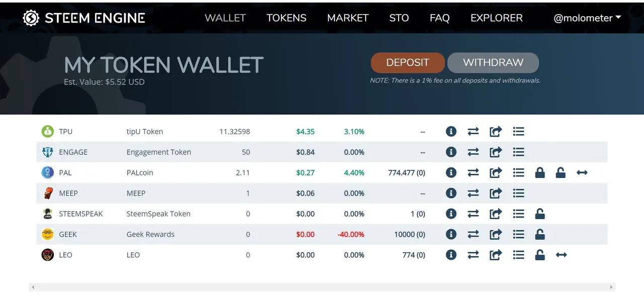View MEEP transaction history list icon

519,193
